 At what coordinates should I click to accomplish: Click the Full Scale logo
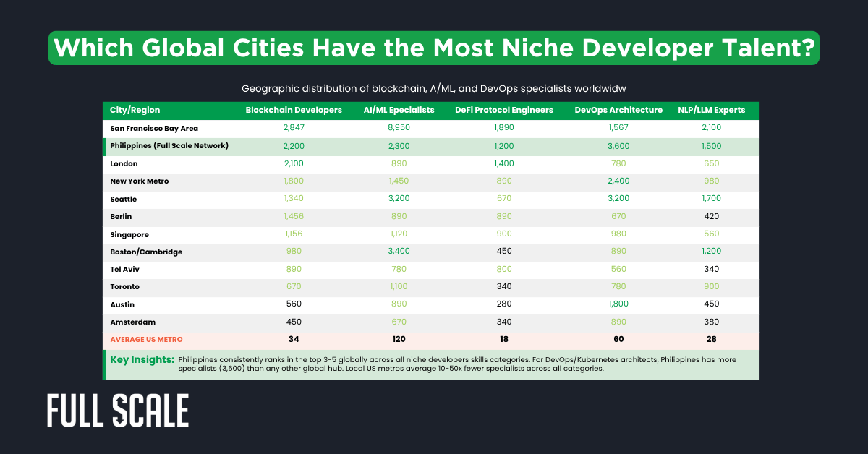pyautogui.click(x=116, y=409)
